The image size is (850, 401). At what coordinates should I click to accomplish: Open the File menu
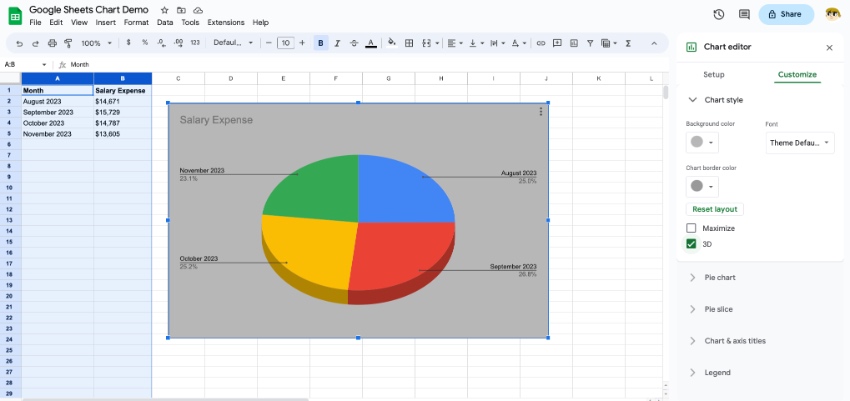click(x=35, y=23)
